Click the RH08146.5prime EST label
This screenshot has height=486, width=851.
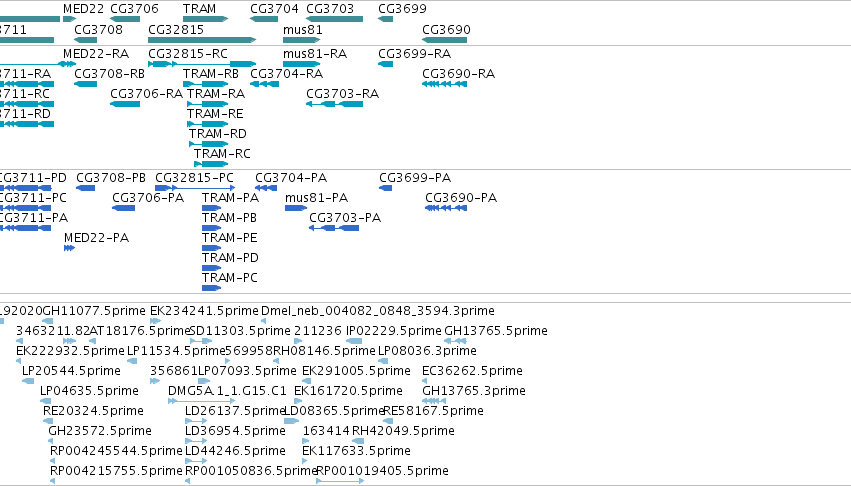tap(324, 351)
